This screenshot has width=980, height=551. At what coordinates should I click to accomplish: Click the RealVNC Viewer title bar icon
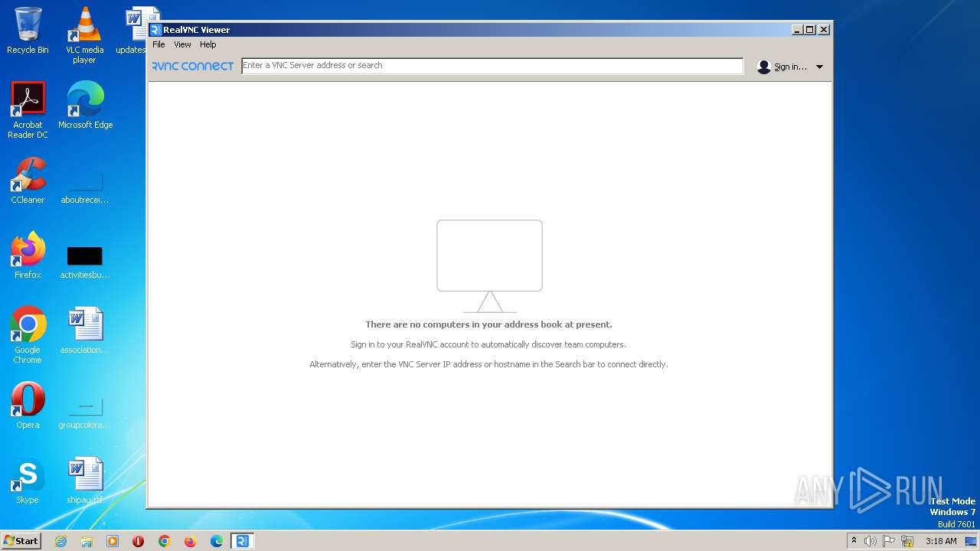coord(155,30)
